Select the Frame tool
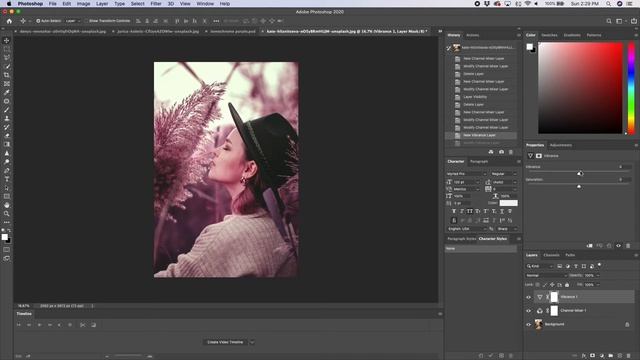Screen dimensions: 640x360 tap(7, 84)
